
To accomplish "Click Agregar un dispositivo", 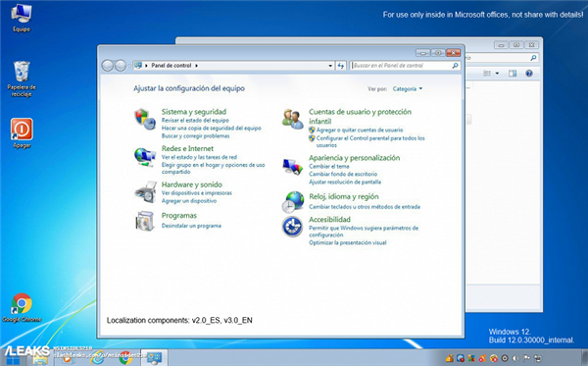I will [189, 201].
